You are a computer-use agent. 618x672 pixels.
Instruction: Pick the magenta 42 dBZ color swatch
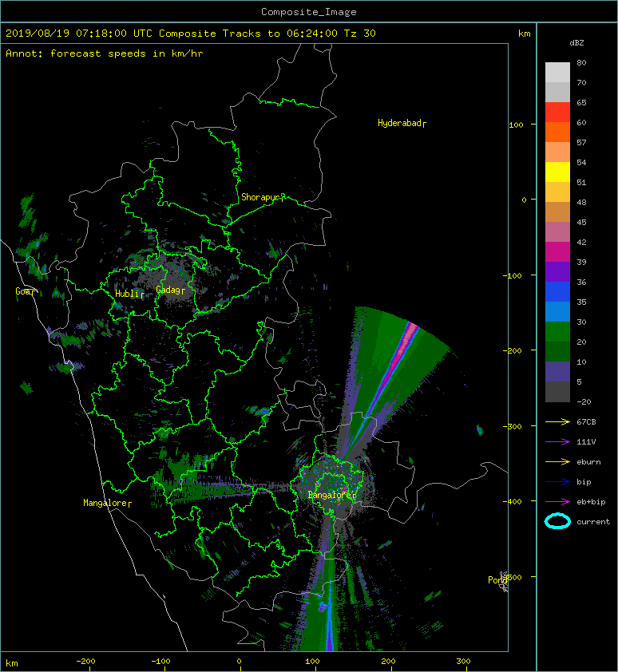[557, 251]
